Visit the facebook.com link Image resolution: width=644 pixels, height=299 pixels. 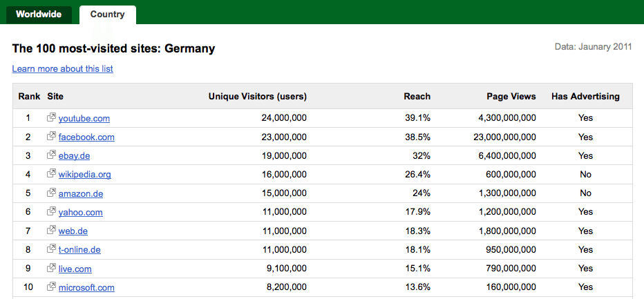[86, 137]
